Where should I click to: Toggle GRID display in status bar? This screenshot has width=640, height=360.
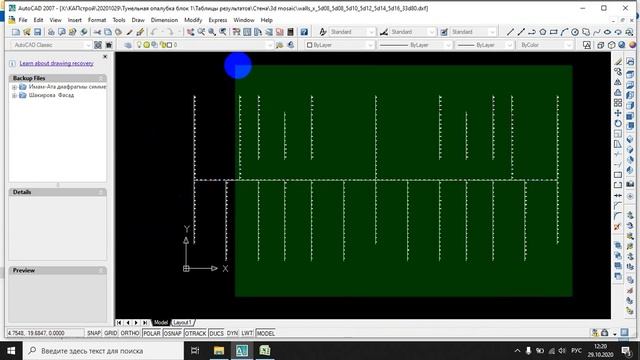(111, 333)
